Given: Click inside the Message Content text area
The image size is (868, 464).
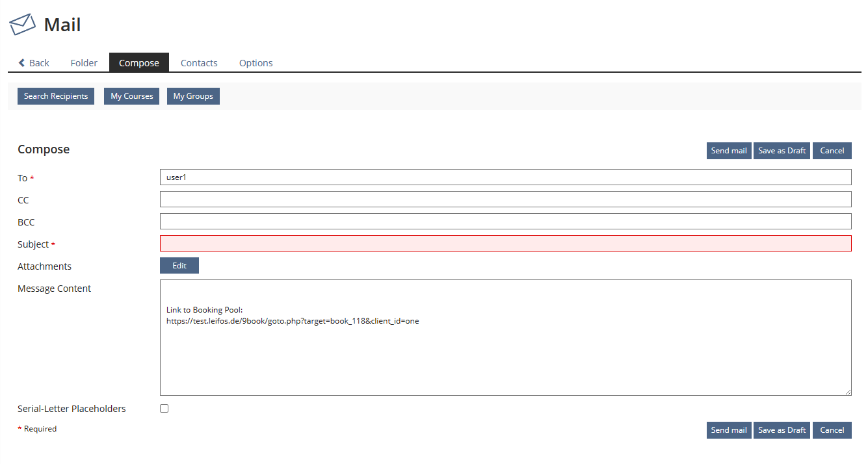Looking at the screenshot, I should (506, 337).
